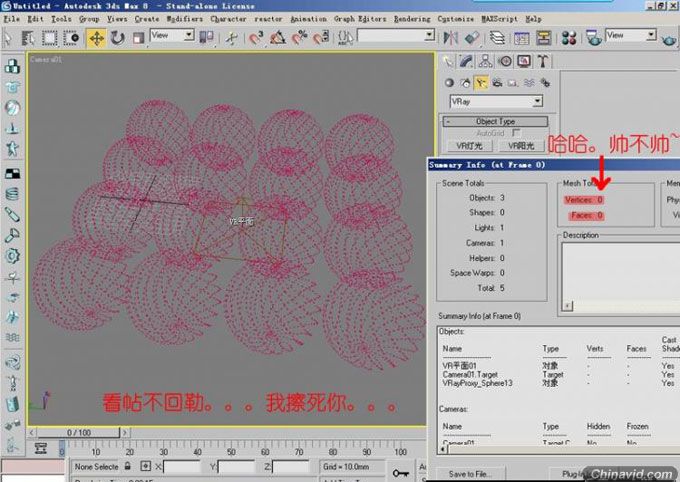
Task: Toggle Window/Crossing selection mode
Action: (x=72, y=38)
